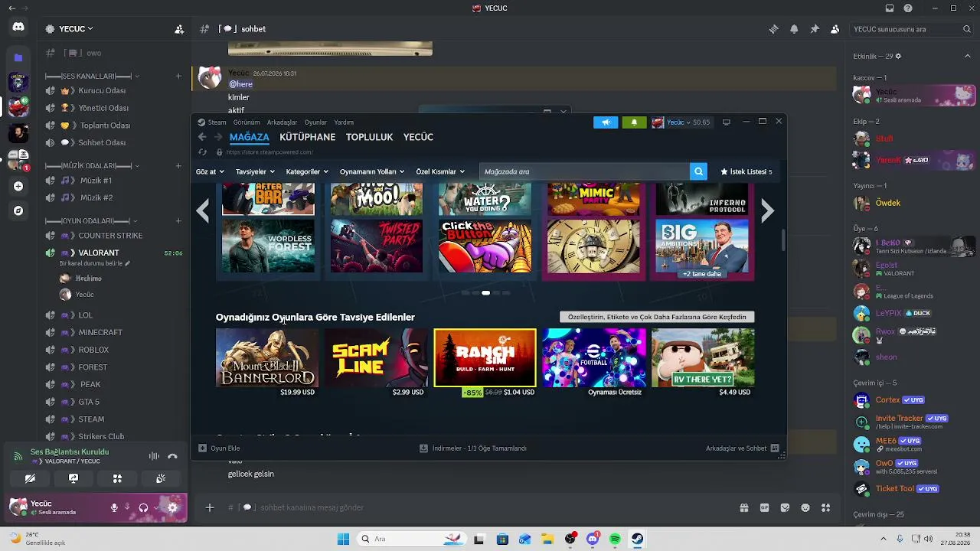Show previous carousel page with left arrow
This screenshot has width=980, height=551.
203,210
